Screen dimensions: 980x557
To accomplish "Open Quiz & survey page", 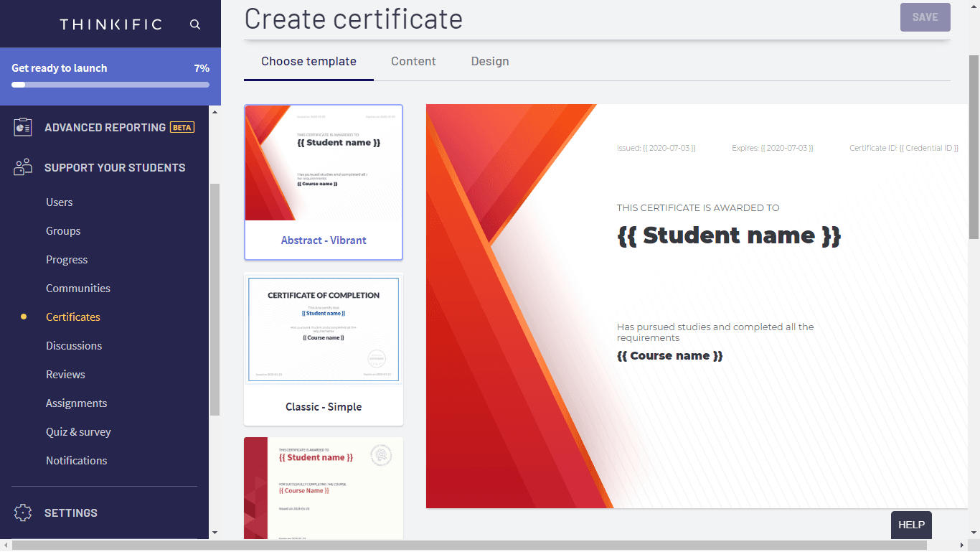I will (x=78, y=432).
